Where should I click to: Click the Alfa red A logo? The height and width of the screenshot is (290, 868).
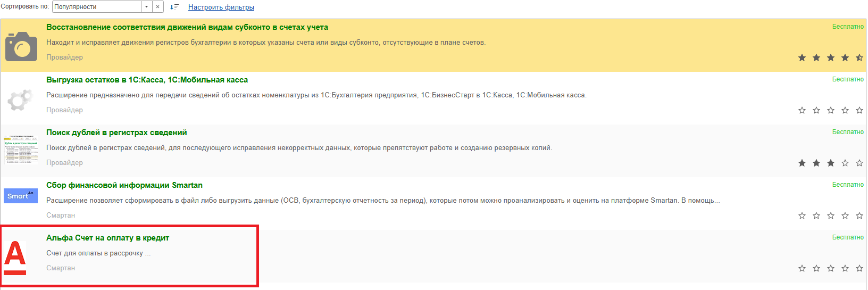tap(15, 258)
